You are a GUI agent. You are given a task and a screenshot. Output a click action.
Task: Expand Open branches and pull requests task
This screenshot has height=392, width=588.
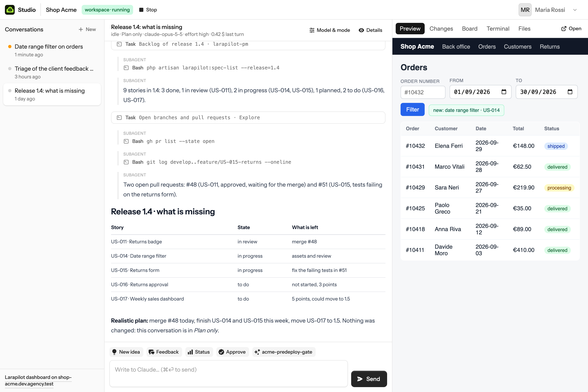click(x=248, y=118)
